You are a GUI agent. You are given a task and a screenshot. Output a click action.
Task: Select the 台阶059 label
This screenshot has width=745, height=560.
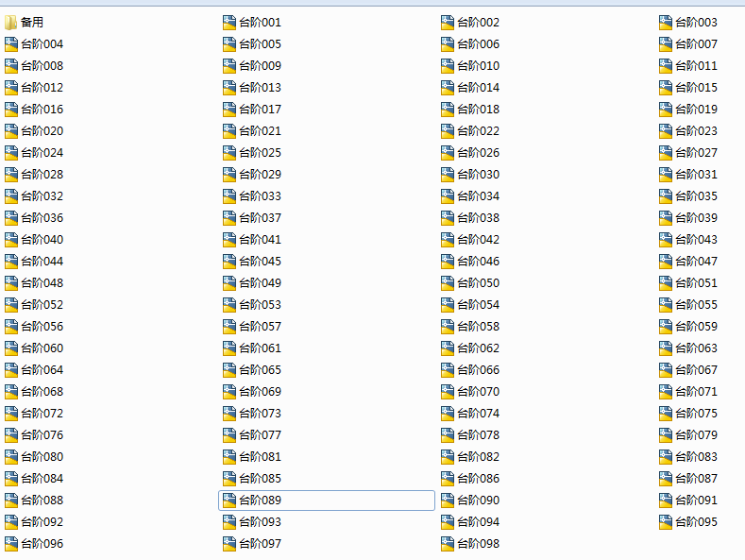(x=696, y=326)
